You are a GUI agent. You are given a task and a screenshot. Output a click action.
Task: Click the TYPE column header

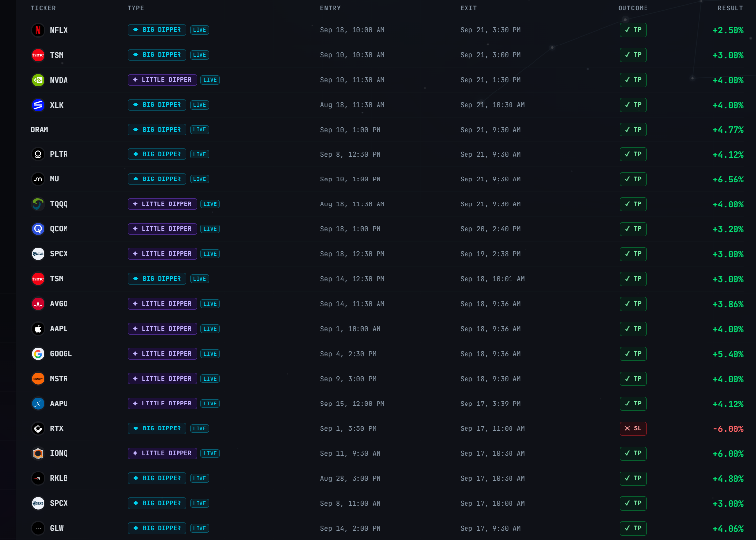point(136,8)
